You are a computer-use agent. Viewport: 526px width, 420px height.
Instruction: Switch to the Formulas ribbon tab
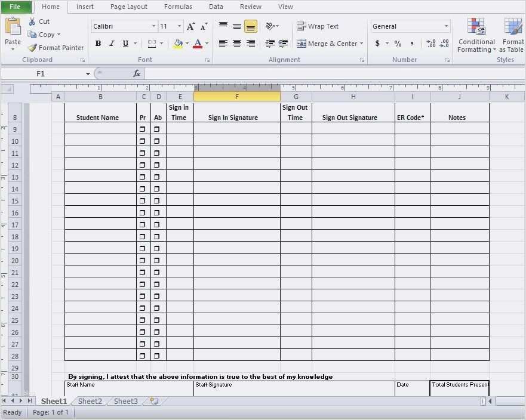(x=177, y=7)
